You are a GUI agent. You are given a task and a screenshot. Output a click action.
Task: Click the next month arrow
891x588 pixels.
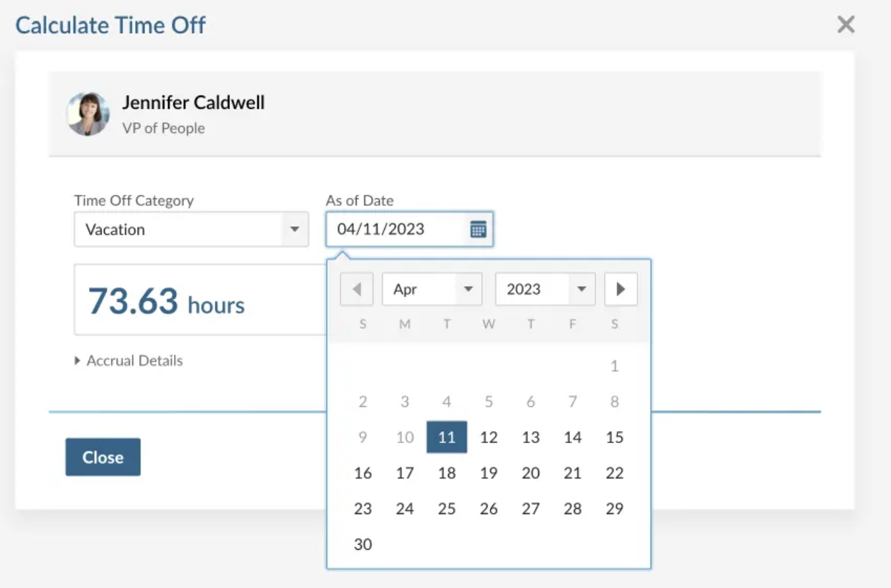coord(620,289)
